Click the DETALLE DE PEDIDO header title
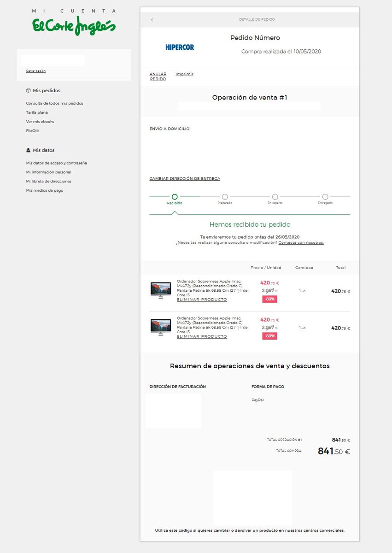The height and width of the screenshot is (553, 392). pyautogui.click(x=257, y=20)
